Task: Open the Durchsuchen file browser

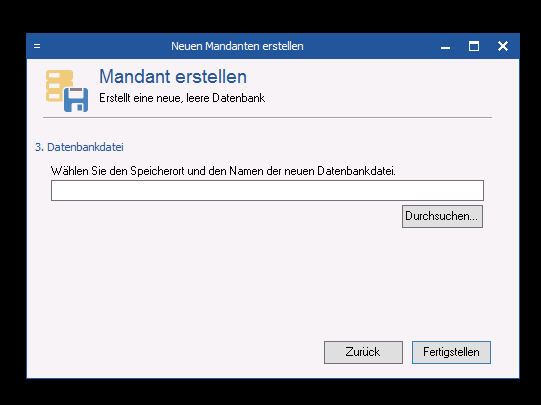Action: [x=442, y=216]
